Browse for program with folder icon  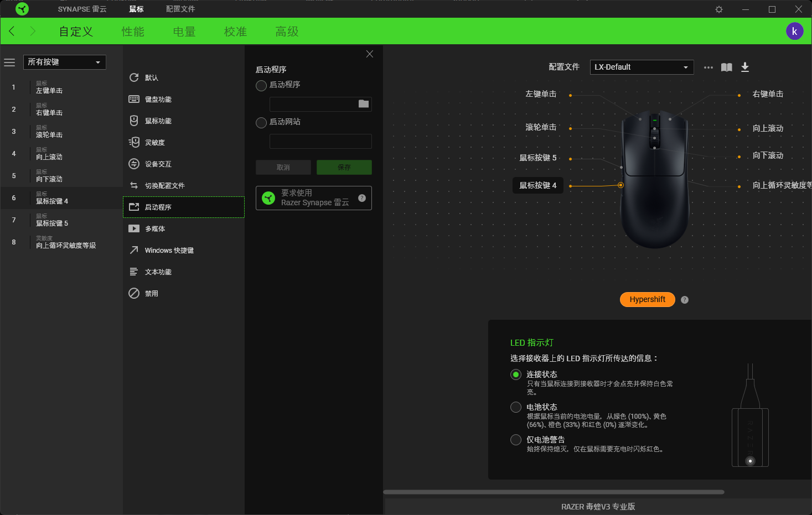pyautogui.click(x=364, y=103)
